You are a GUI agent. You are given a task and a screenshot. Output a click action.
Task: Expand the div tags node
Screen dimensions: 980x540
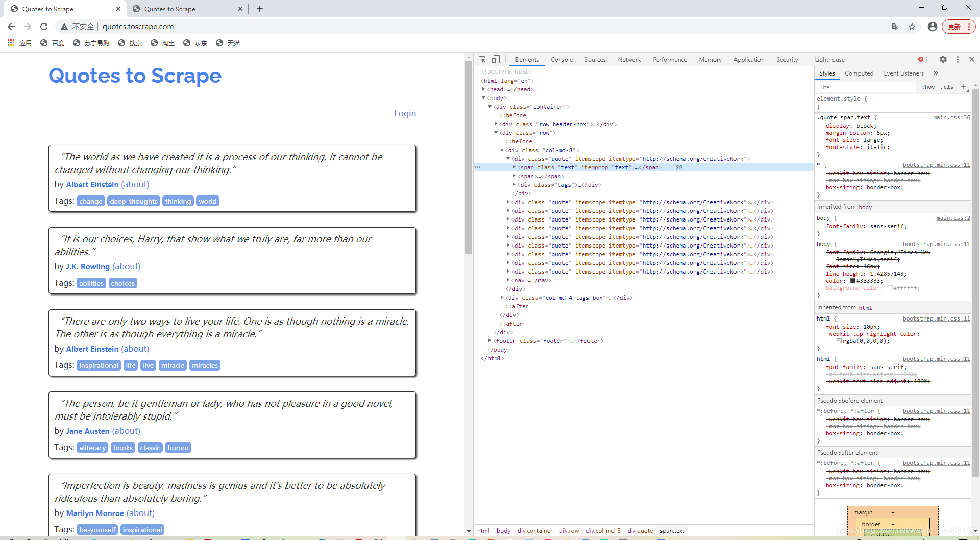514,185
